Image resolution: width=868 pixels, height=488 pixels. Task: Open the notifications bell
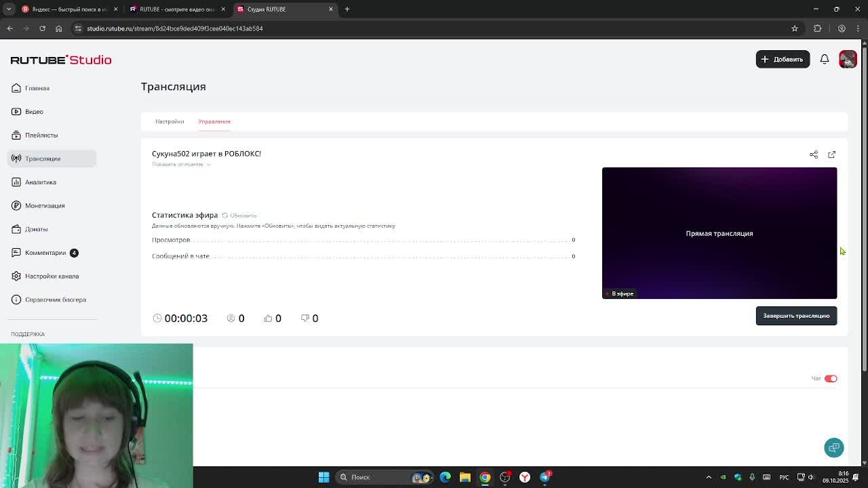pyautogui.click(x=825, y=59)
